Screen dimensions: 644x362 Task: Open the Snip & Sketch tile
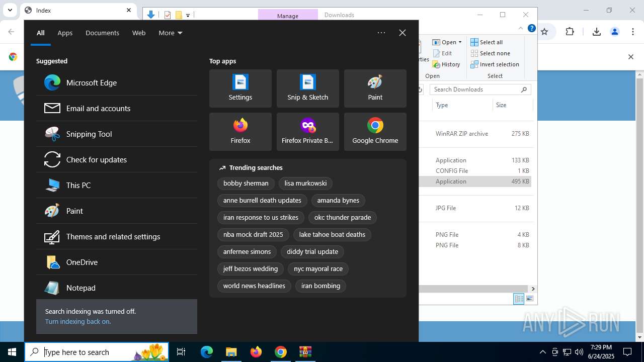(x=308, y=88)
